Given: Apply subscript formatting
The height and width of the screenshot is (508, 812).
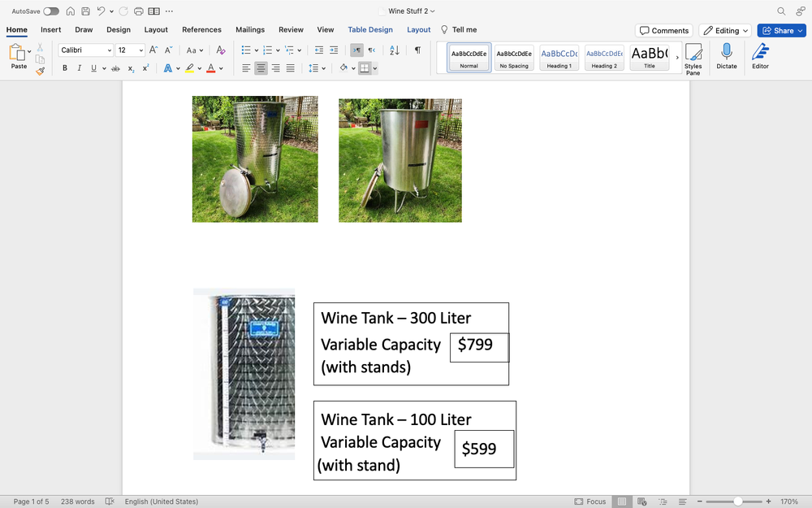Looking at the screenshot, I should point(131,68).
